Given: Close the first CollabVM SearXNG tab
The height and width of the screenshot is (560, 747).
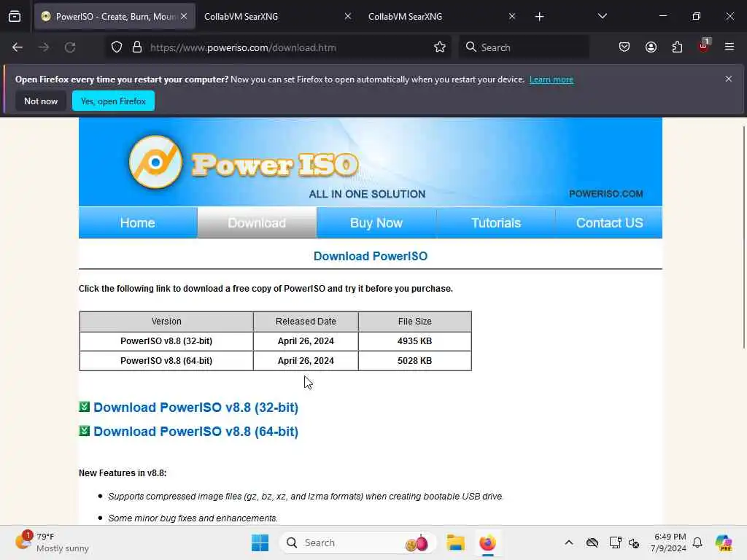Looking at the screenshot, I should 348,16.
